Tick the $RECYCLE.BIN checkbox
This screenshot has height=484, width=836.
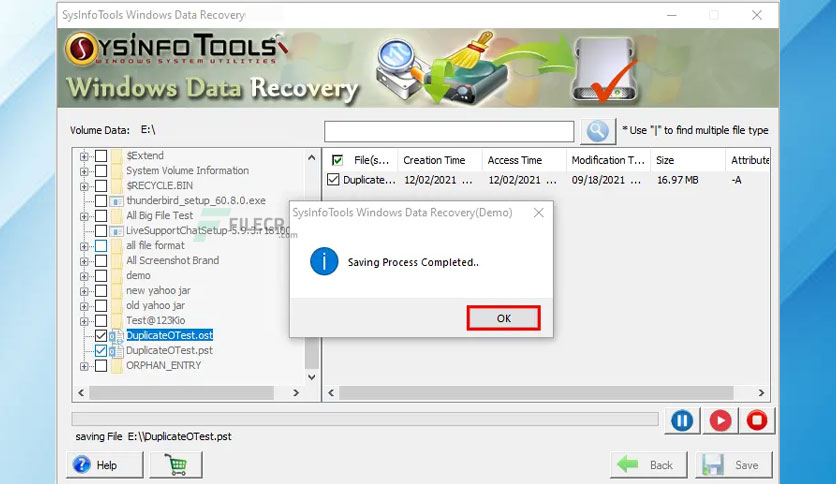pos(101,185)
